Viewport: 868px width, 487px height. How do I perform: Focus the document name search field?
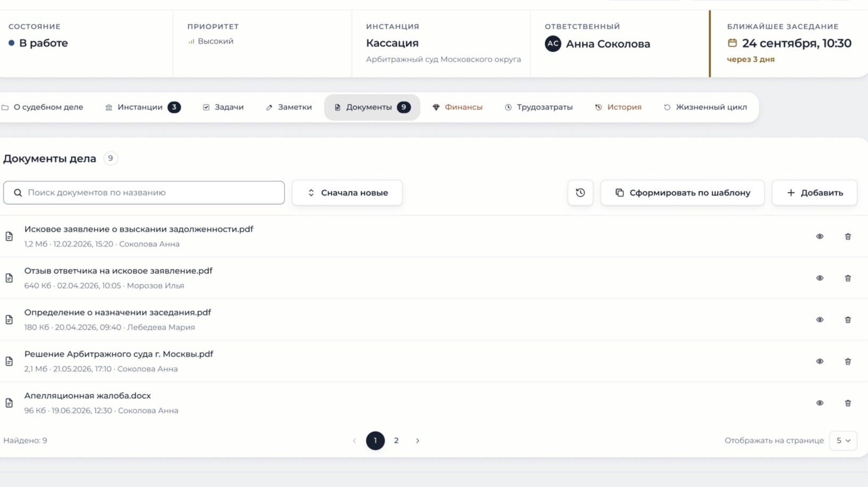pyautogui.click(x=144, y=192)
